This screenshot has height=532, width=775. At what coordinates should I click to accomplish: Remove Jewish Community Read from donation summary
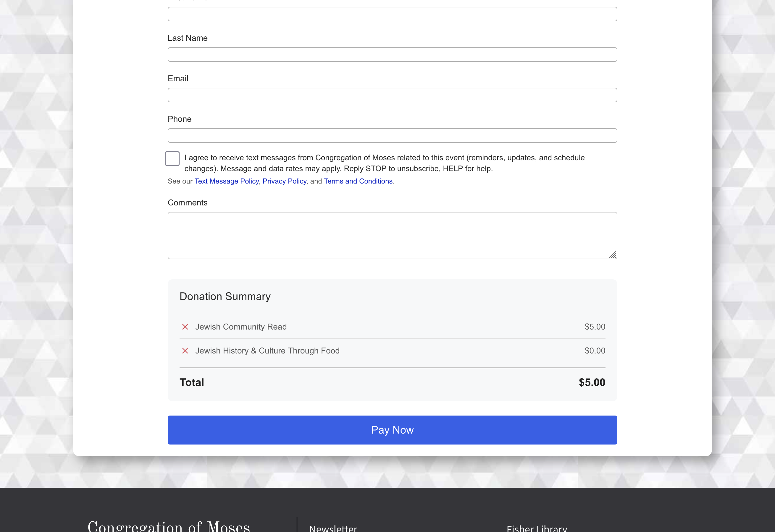pyautogui.click(x=185, y=327)
